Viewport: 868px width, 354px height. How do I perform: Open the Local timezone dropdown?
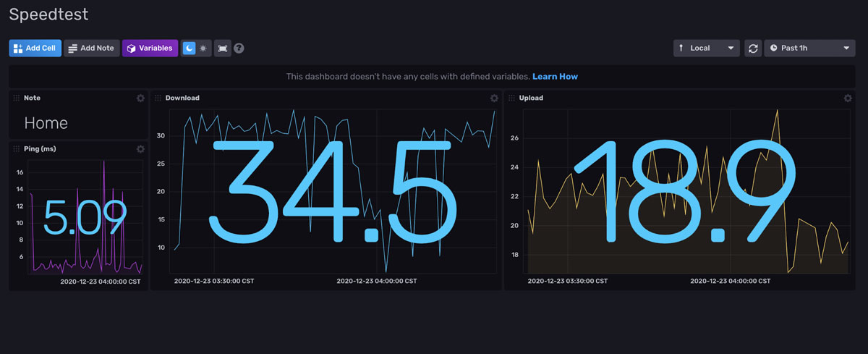(707, 49)
